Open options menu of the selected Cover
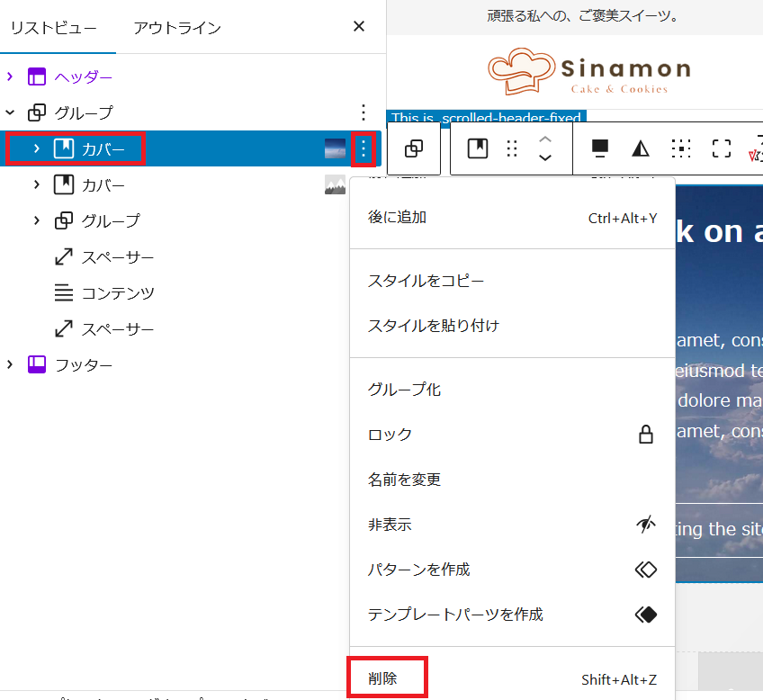The image size is (763, 700). click(x=363, y=149)
